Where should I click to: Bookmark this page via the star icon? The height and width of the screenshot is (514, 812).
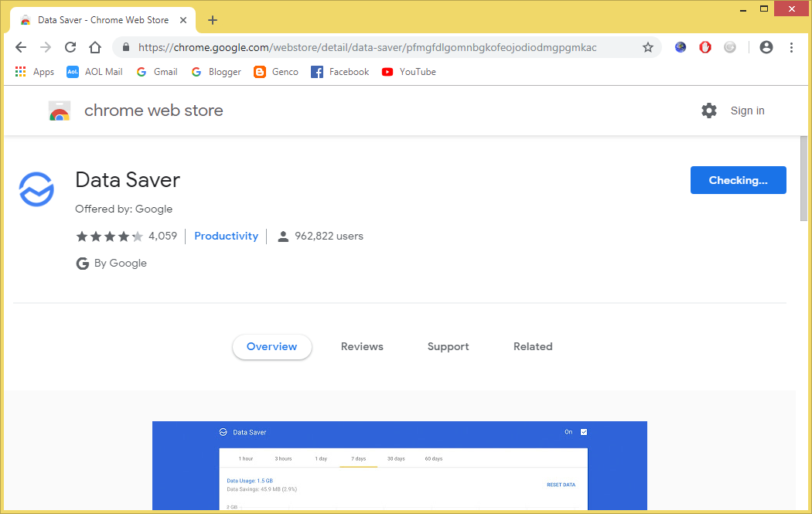click(x=648, y=47)
